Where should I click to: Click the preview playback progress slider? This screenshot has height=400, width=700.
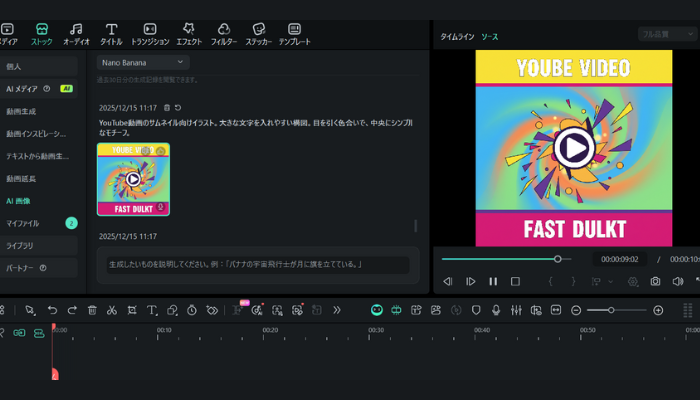[x=506, y=259]
